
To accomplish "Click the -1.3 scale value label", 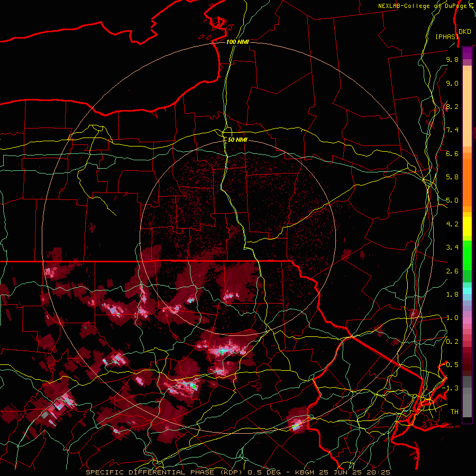I will [450, 388].
